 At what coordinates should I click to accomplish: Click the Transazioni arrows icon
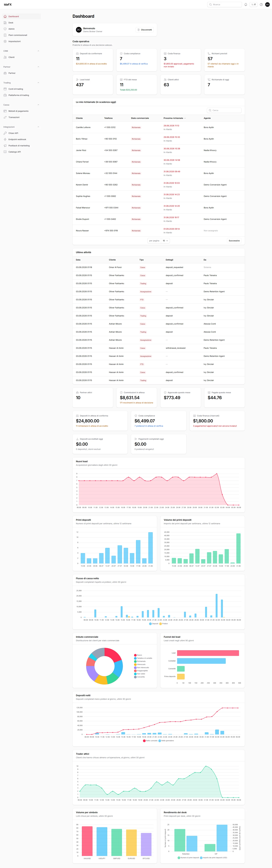click(5, 117)
